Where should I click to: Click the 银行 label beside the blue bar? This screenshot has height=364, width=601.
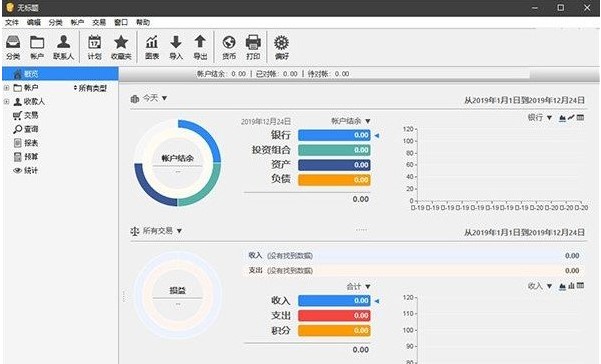(x=281, y=135)
